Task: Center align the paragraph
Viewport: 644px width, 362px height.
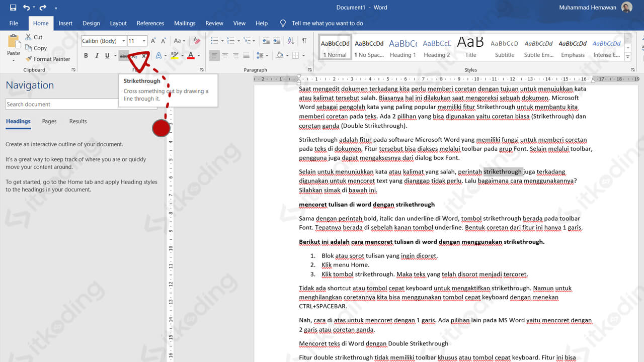Action: click(x=225, y=56)
